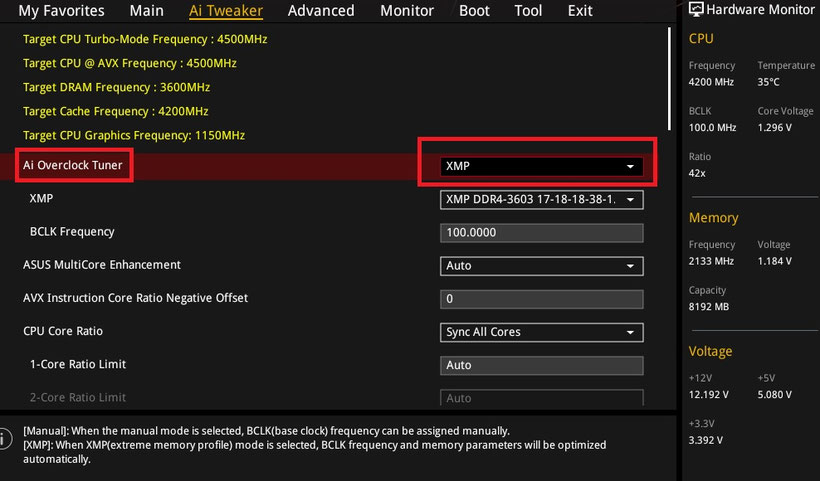This screenshot has height=481, width=820.
Task: Select ASUS MultiCore Enhancement label
Action: point(102,265)
